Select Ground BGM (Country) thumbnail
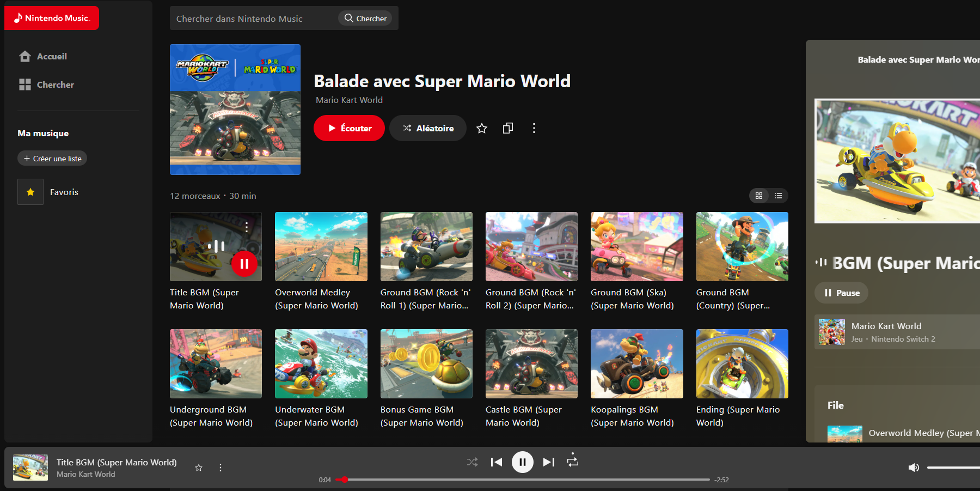Screen dimensions: 980x491 (742, 246)
